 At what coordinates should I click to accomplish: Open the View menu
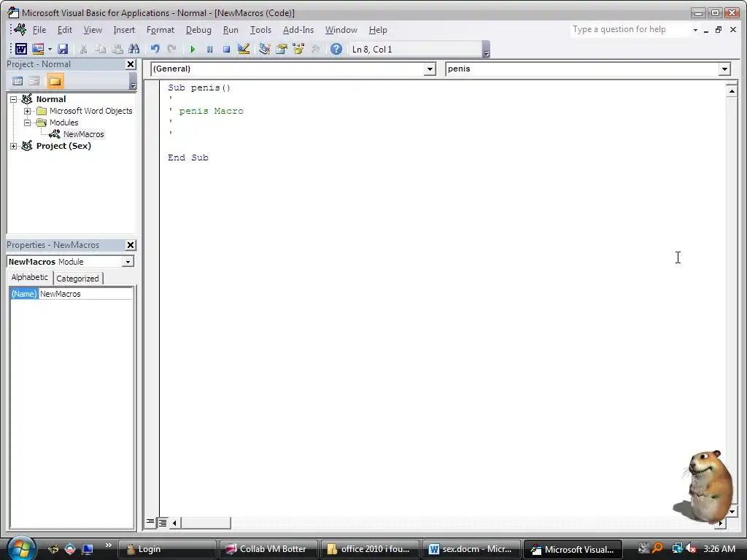[93, 30]
